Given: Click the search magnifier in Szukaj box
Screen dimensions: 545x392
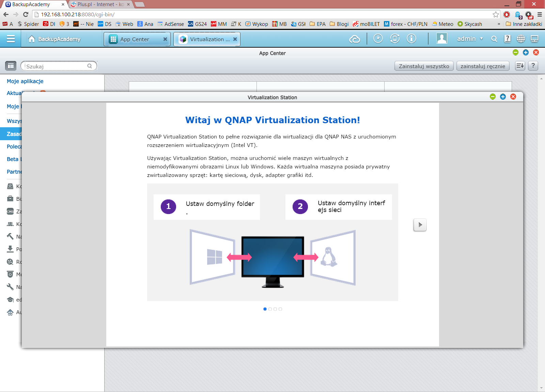Looking at the screenshot, I should pos(90,66).
